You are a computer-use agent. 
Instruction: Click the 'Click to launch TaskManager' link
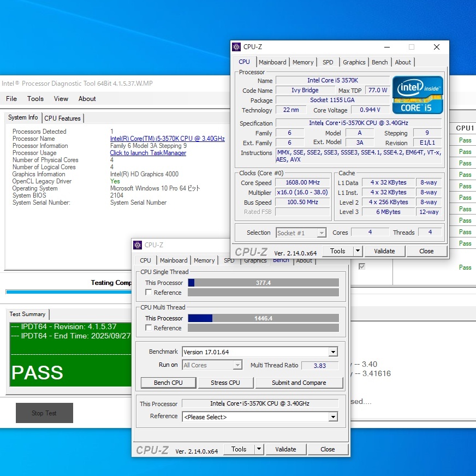pyautogui.click(x=148, y=153)
